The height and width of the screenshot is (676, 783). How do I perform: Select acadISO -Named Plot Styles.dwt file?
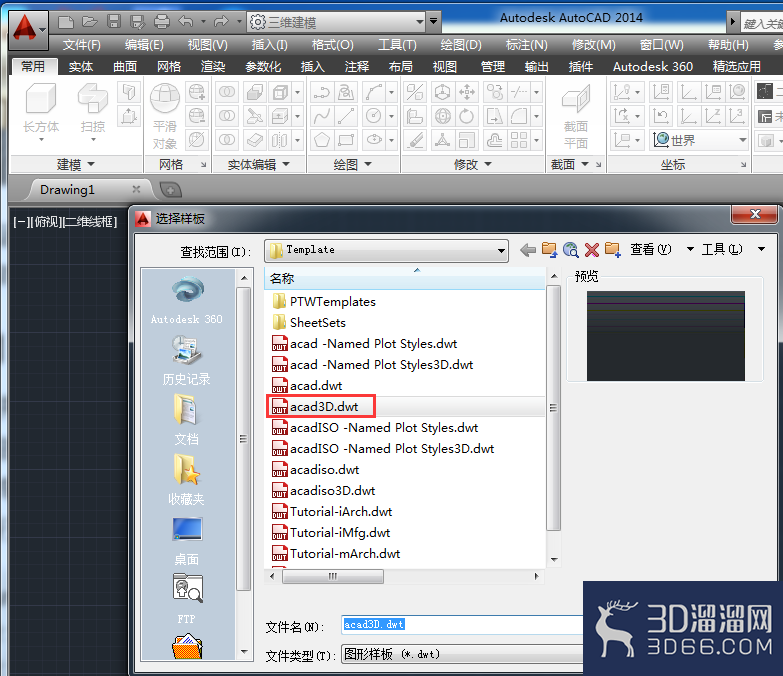click(375, 427)
